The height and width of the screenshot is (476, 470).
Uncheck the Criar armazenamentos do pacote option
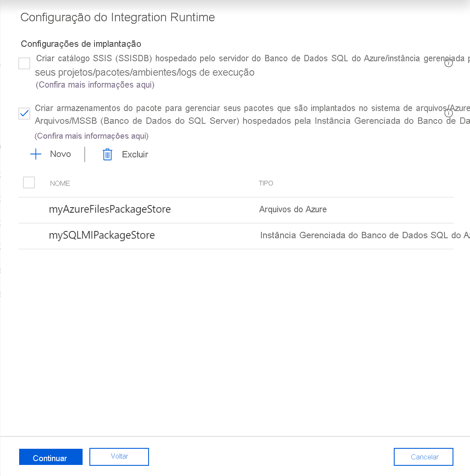[x=24, y=113]
